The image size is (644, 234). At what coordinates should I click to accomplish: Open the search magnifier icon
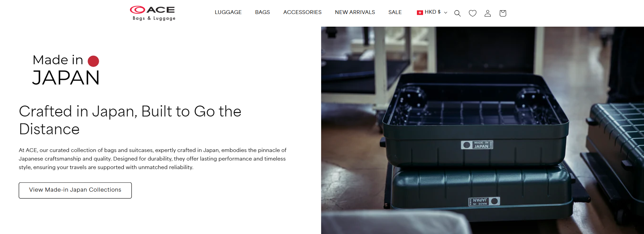point(457,13)
